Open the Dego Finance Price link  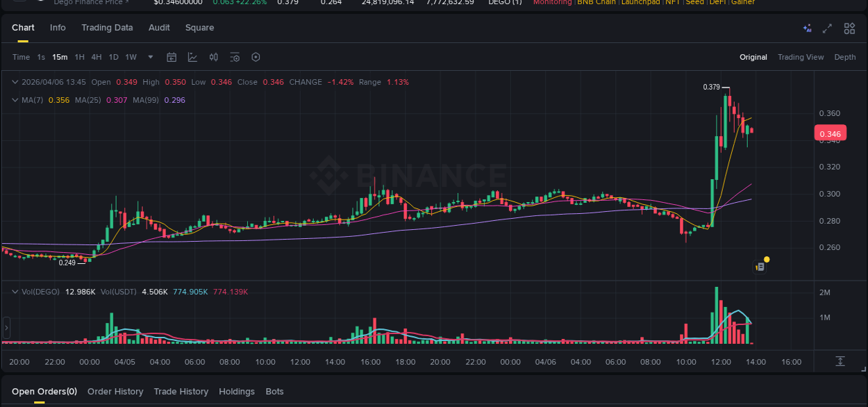point(90,3)
